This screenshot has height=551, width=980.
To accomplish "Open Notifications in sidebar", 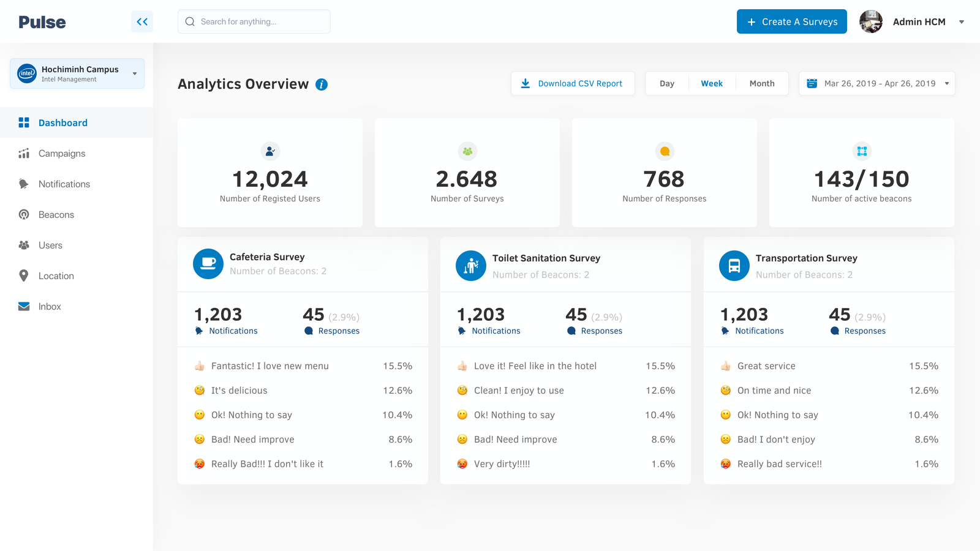I will [x=77, y=184].
